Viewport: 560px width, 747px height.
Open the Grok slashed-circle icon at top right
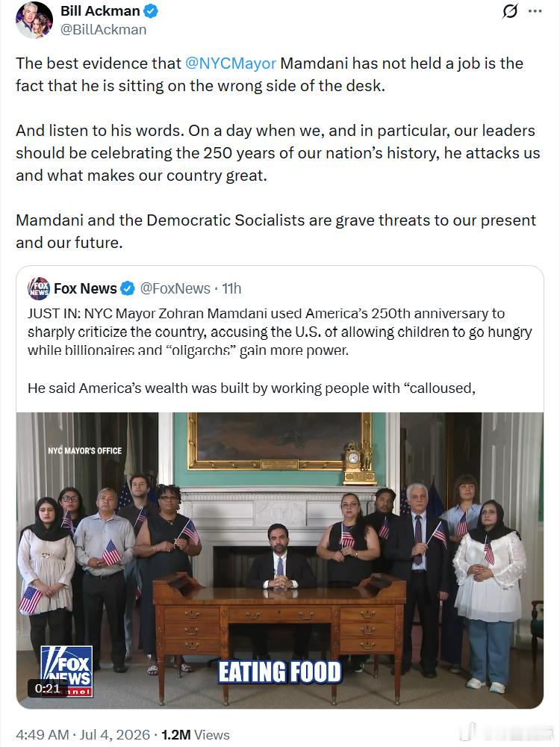pyautogui.click(x=509, y=11)
